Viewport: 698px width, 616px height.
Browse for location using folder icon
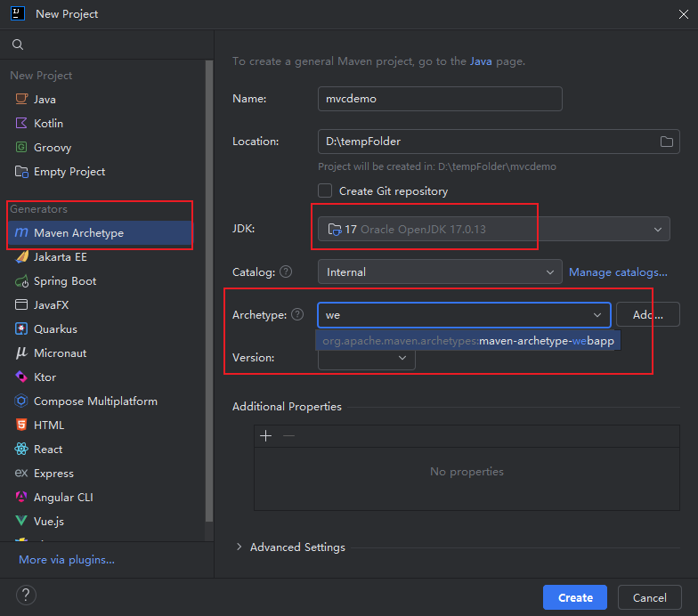tap(666, 142)
